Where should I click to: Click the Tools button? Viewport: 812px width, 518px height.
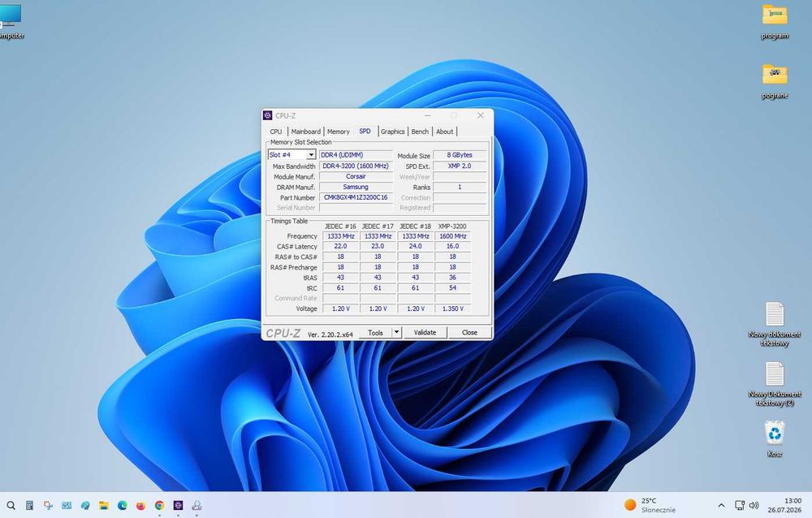click(375, 333)
